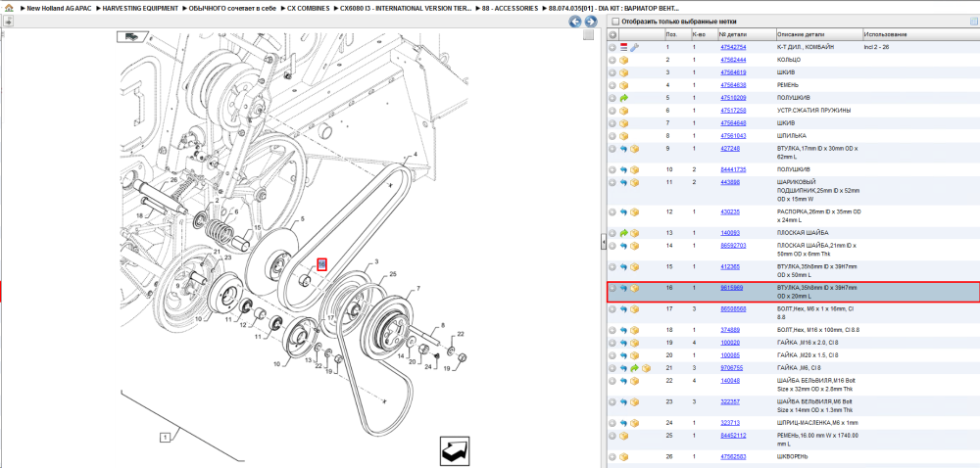Go to previous diagram with left arrow

coord(575,22)
